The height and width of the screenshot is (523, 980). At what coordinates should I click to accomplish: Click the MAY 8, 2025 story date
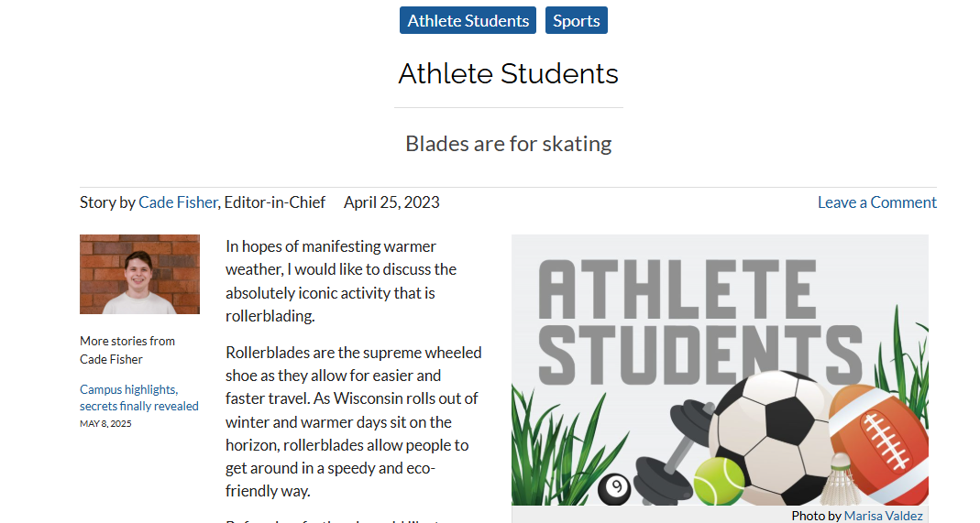pyautogui.click(x=105, y=424)
